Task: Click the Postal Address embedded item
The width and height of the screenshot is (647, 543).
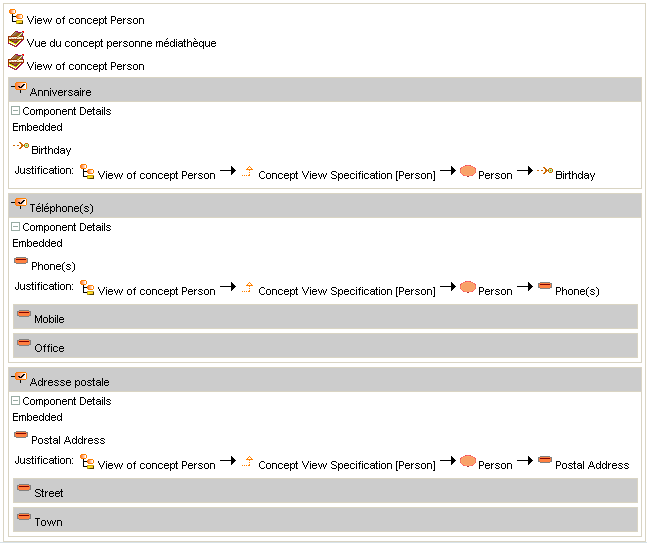Action: [68, 440]
